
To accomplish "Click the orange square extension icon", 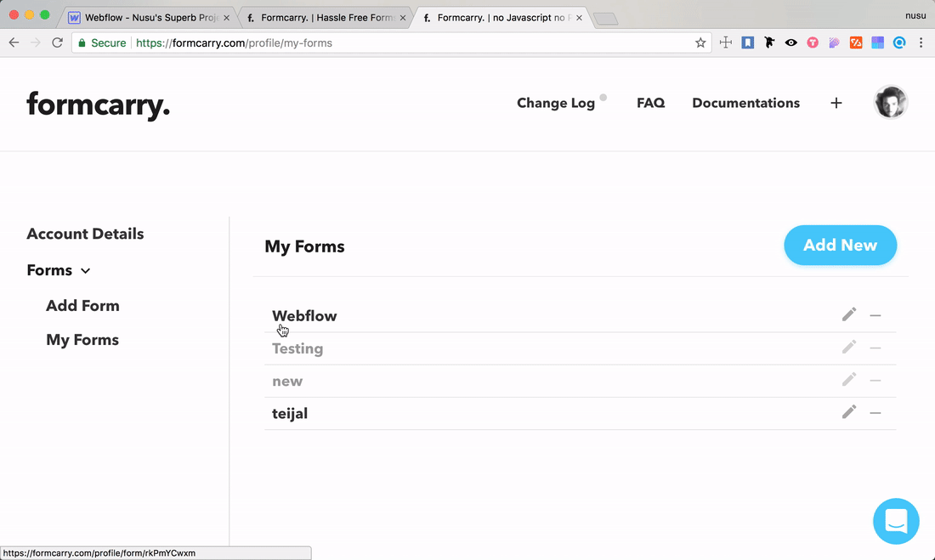I will click(x=856, y=42).
